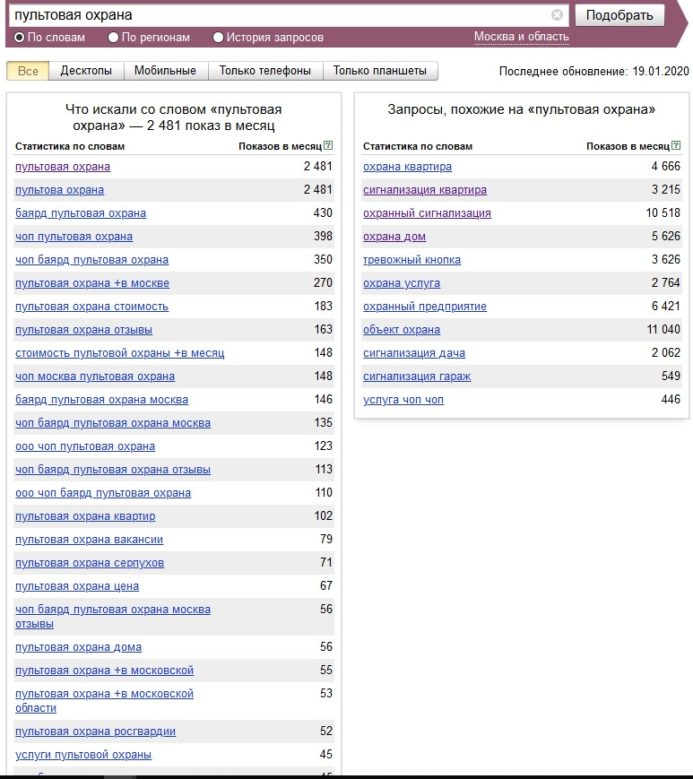
Task: Clear the search field with the X icon
Action: tap(557, 15)
